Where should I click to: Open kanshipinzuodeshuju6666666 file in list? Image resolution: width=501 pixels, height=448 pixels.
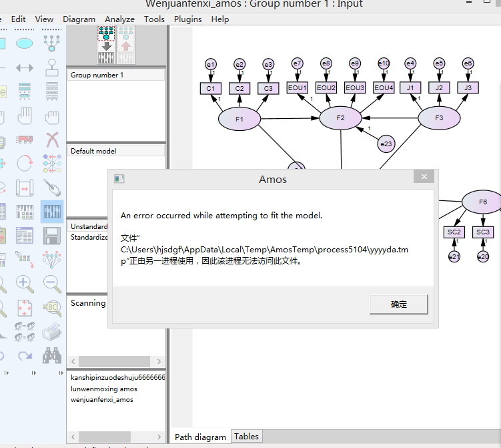pyautogui.click(x=117, y=378)
